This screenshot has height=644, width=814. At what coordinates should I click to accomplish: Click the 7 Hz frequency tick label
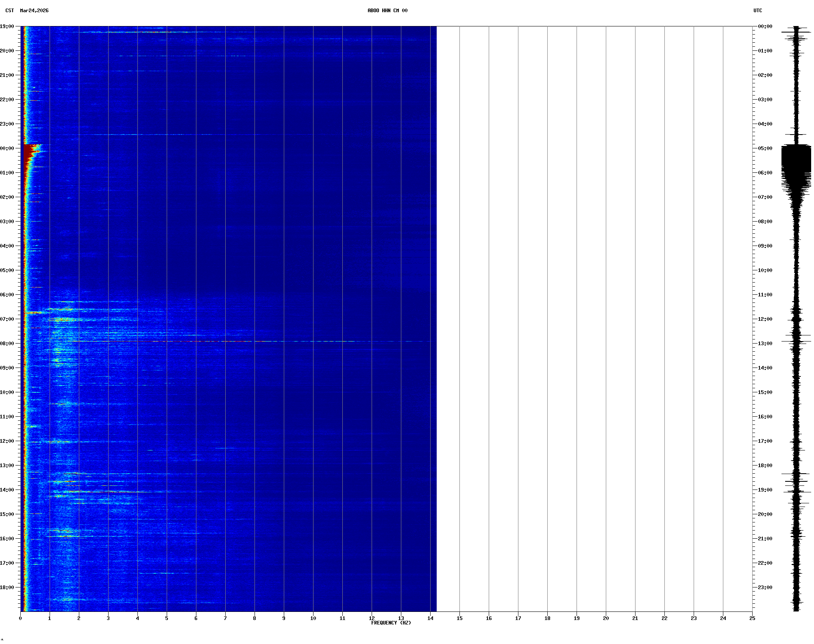coord(225,618)
